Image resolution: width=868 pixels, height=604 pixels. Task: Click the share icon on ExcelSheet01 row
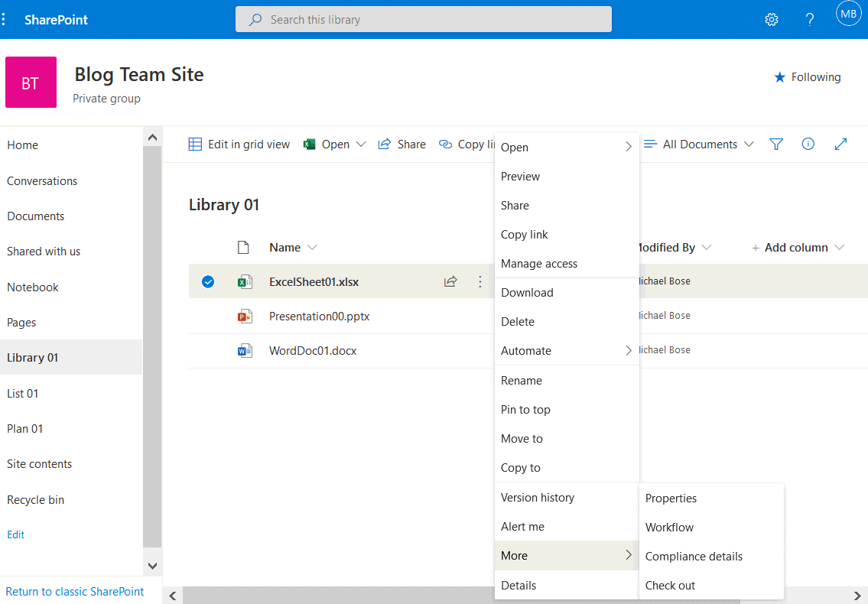pos(450,281)
